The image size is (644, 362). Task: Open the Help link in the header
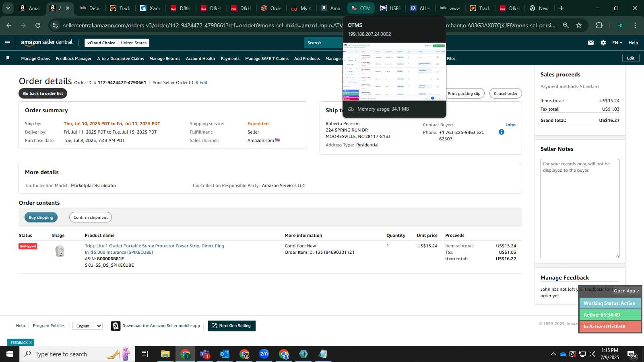click(x=633, y=43)
